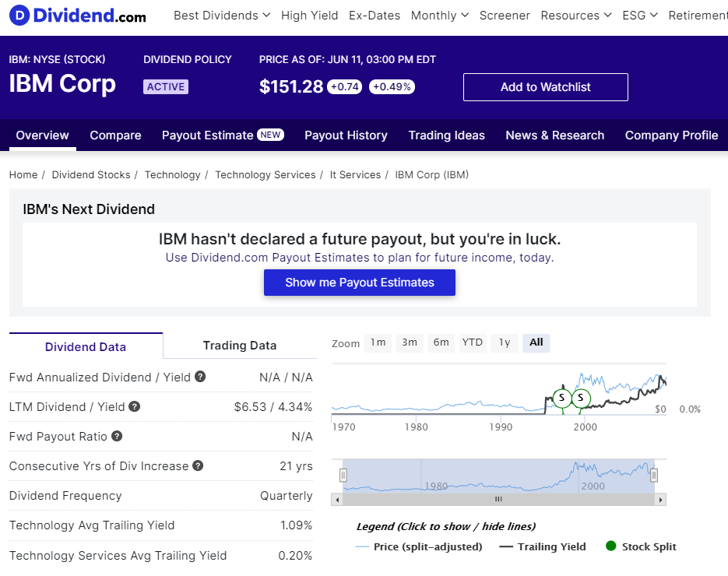Go to Home breadcrumb
Viewport: 728px width, 576px height.
click(23, 174)
